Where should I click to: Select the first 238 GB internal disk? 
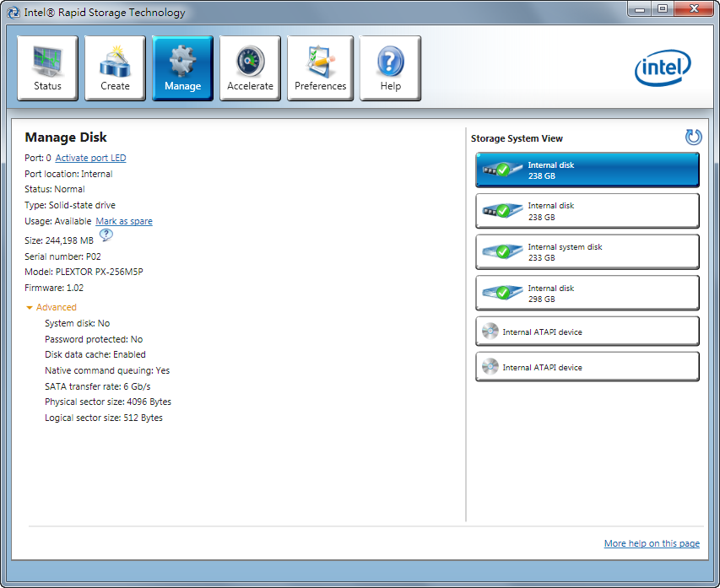[x=587, y=170]
